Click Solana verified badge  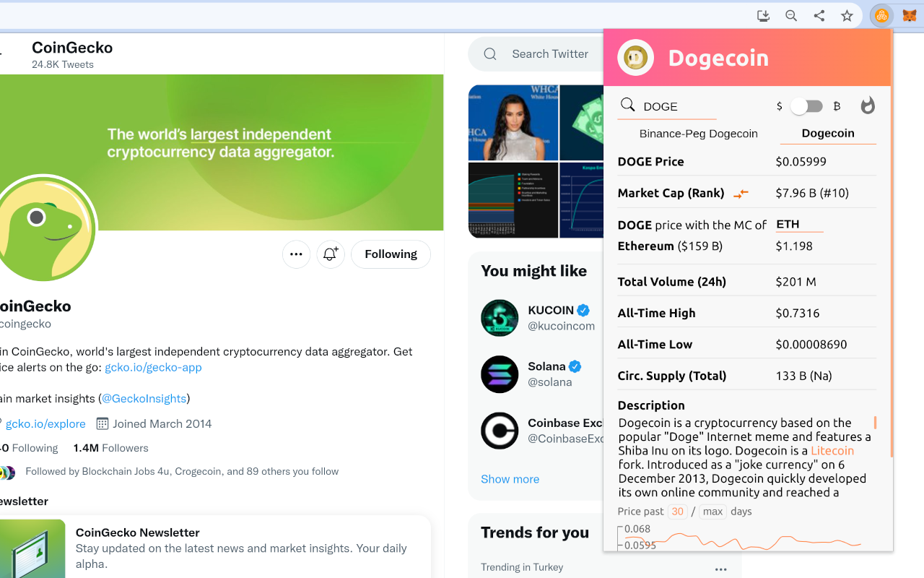click(575, 366)
